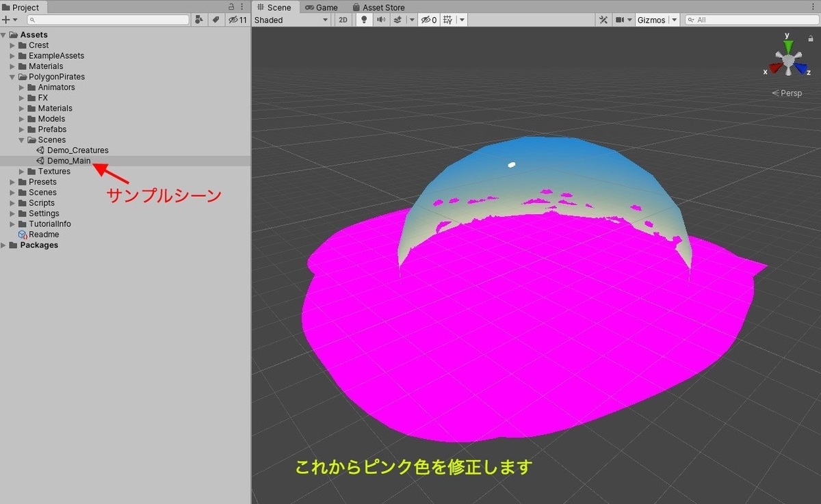821x504 pixels.
Task: Select the Readme asset
Action: coord(44,235)
